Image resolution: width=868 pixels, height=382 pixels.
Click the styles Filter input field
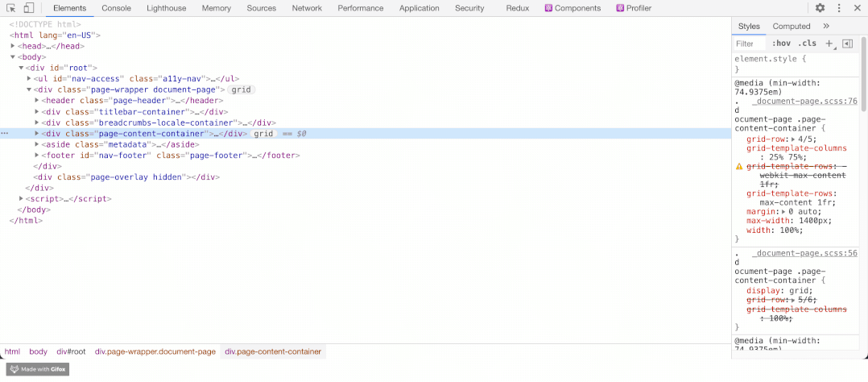tap(750, 44)
